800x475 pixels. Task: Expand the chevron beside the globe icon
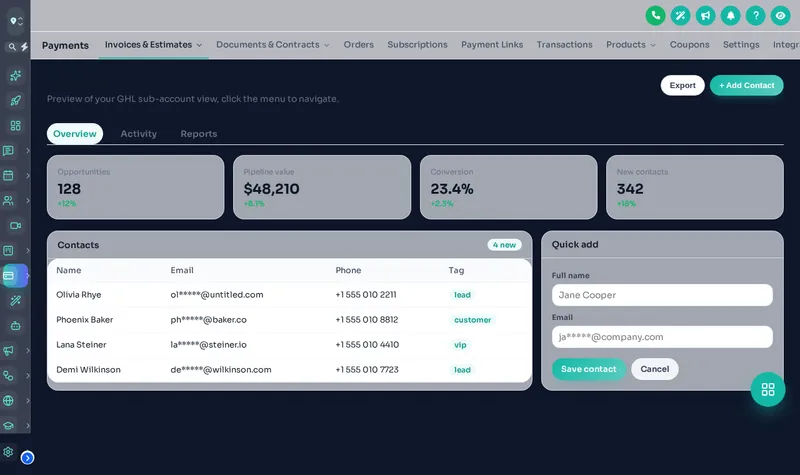click(28, 401)
